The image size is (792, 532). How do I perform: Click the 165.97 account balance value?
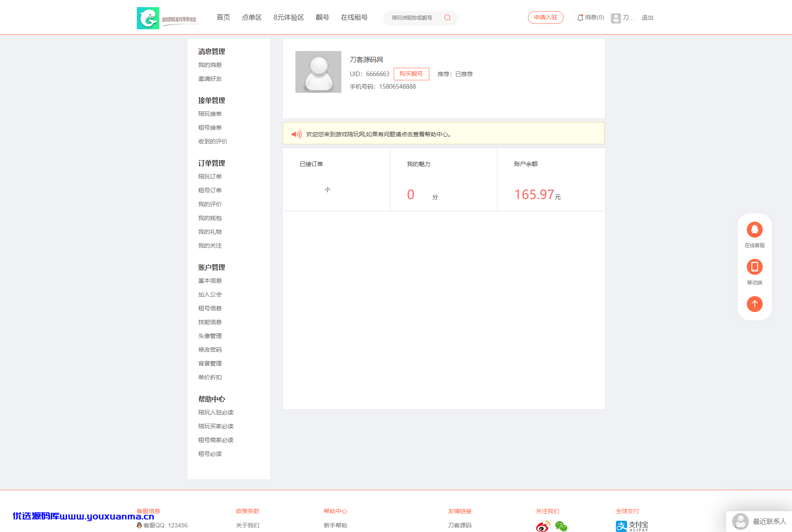tap(534, 194)
